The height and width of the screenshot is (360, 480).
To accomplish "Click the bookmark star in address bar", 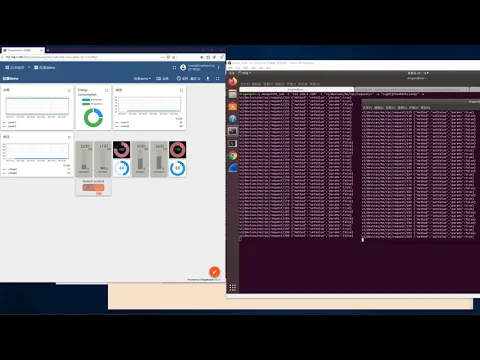I will coord(174,57).
